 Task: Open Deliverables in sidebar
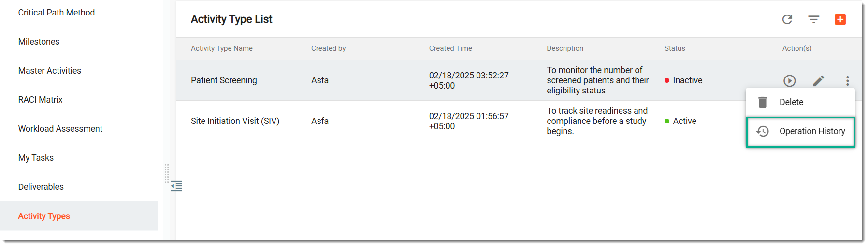tap(41, 187)
